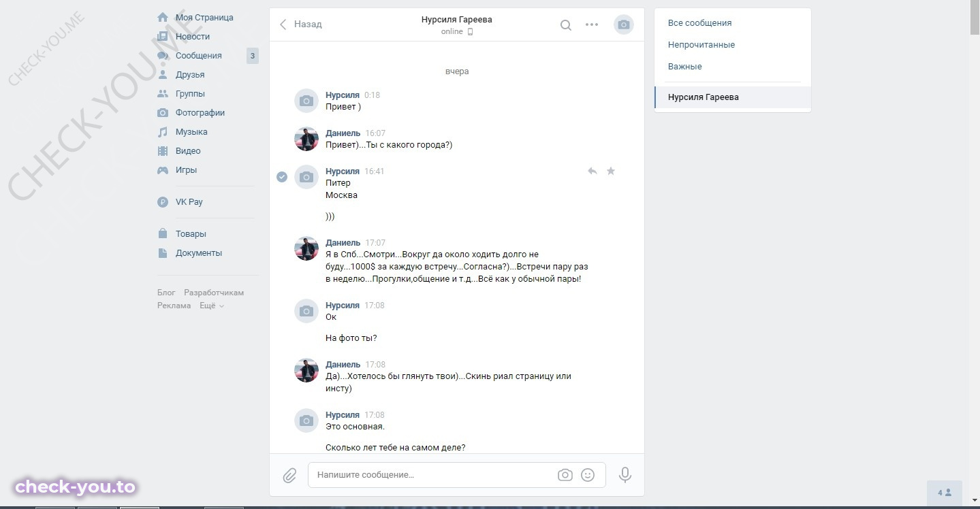
Task: Open chat header camera avatar
Action: tap(623, 25)
